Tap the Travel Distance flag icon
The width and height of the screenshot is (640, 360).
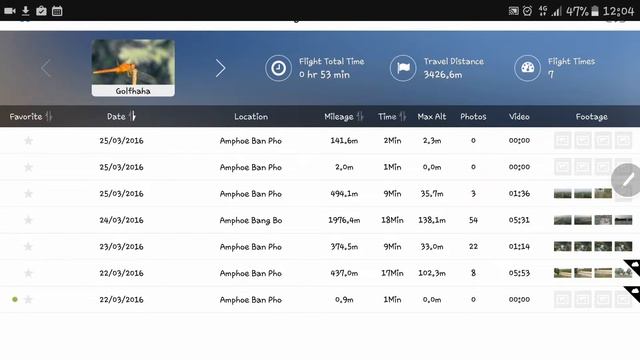pos(403,68)
